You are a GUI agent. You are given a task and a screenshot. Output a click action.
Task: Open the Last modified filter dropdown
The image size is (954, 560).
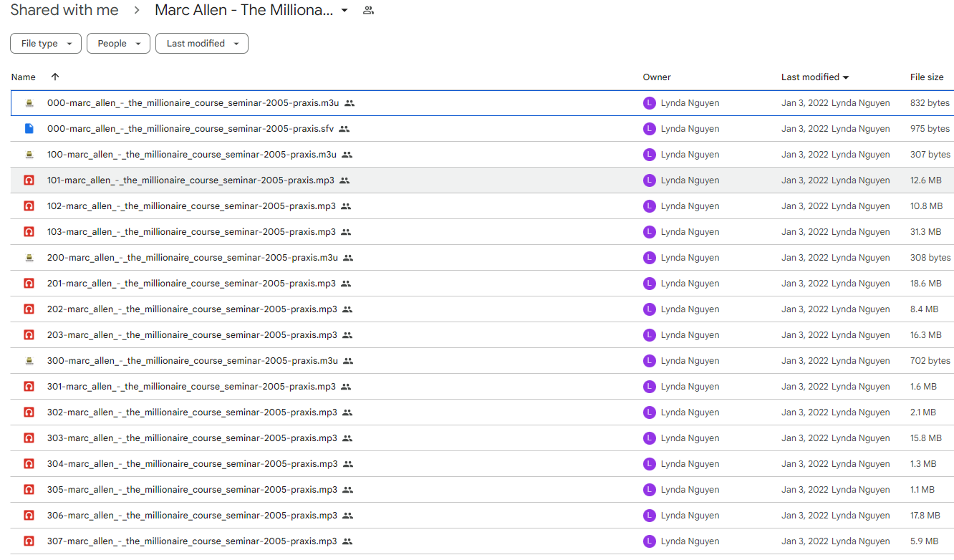point(202,44)
